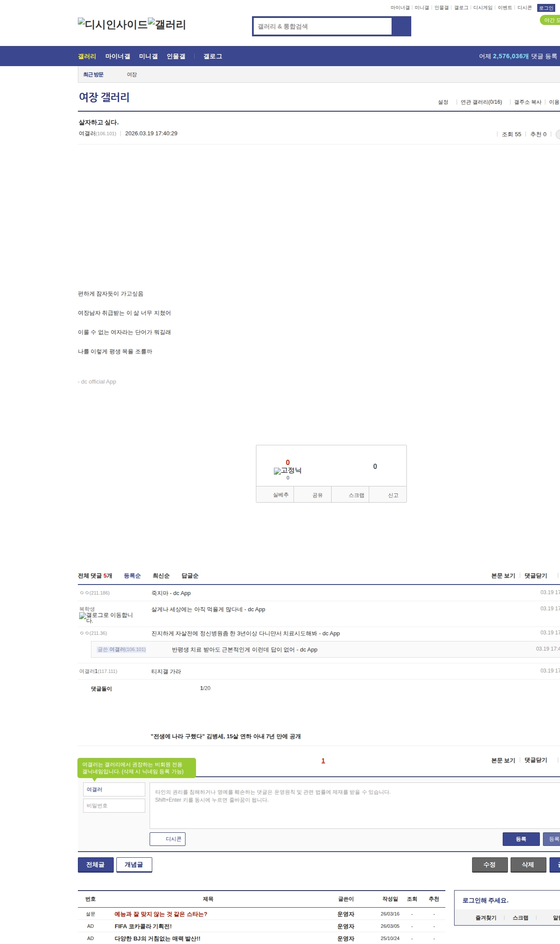Click the 비밀번호 input field
Image resolution: width=560 pixels, height=944 pixels.
(x=114, y=806)
